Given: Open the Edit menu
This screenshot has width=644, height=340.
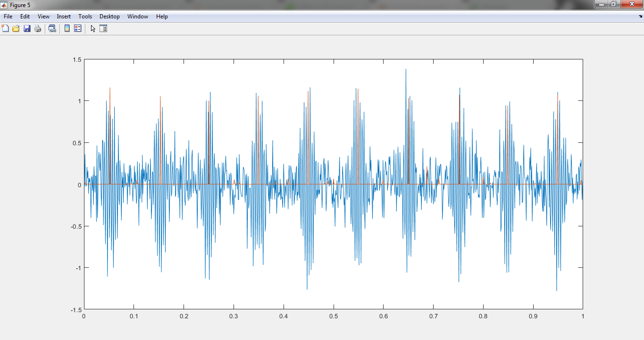Looking at the screenshot, I should 25,17.
